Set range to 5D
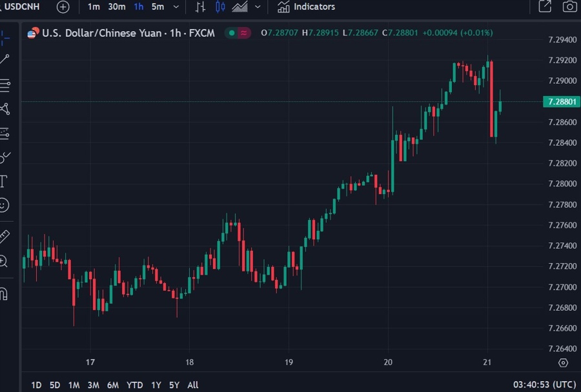The height and width of the screenshot is (392, 581). pyautogui.click(x=55, y=385)
